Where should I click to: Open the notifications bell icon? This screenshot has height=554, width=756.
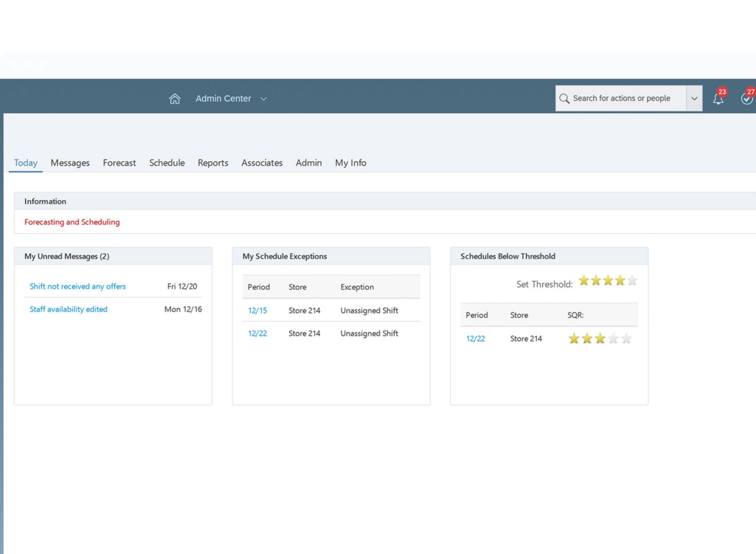tap(718, 99)
